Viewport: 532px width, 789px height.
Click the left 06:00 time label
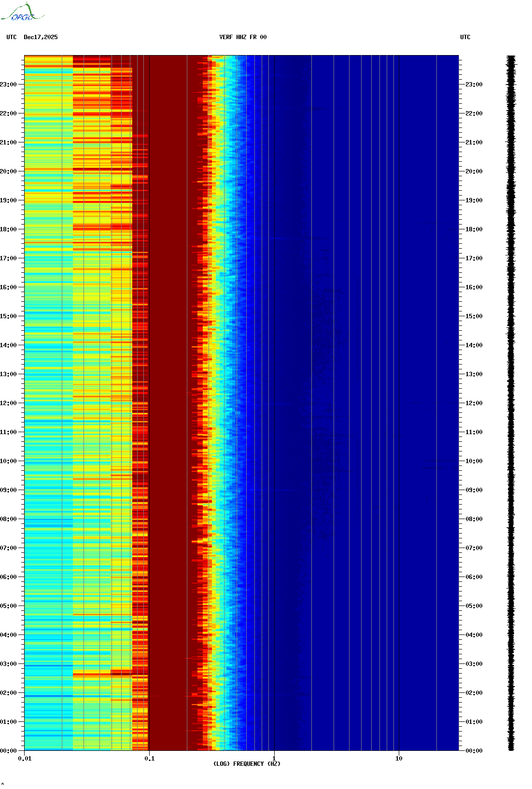point(8,577)
